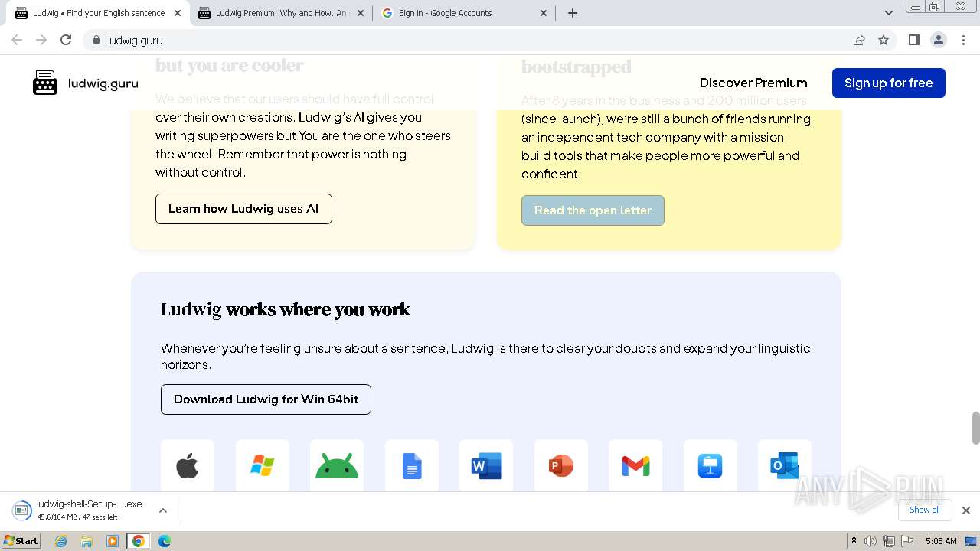Image resolution: width=980 pixels, height=551 pixels.
Task: Click the Android robot icon
Action: (337, 465)
